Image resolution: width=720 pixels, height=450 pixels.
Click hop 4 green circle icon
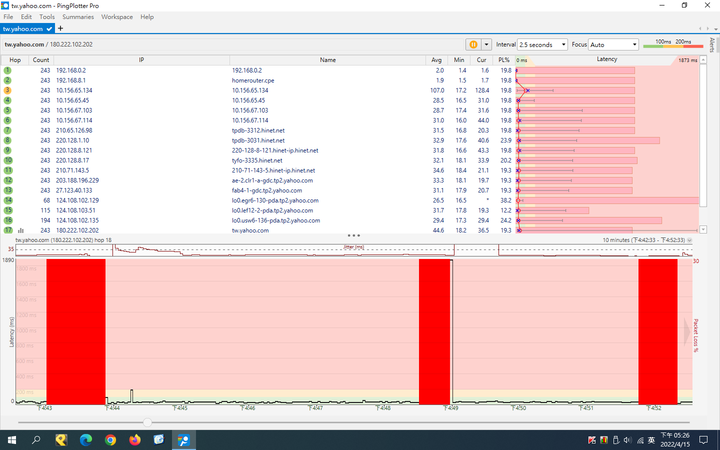tap(7, 100)
